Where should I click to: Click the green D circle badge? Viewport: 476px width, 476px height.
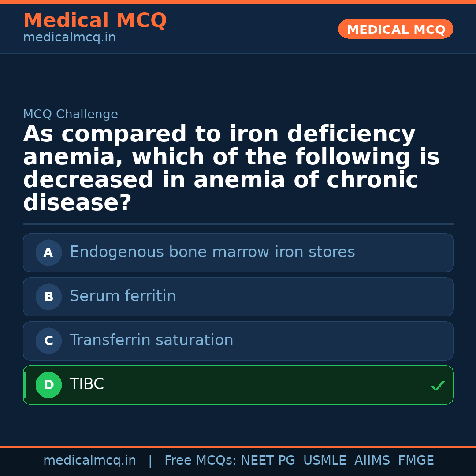click(x=48, y=385)
